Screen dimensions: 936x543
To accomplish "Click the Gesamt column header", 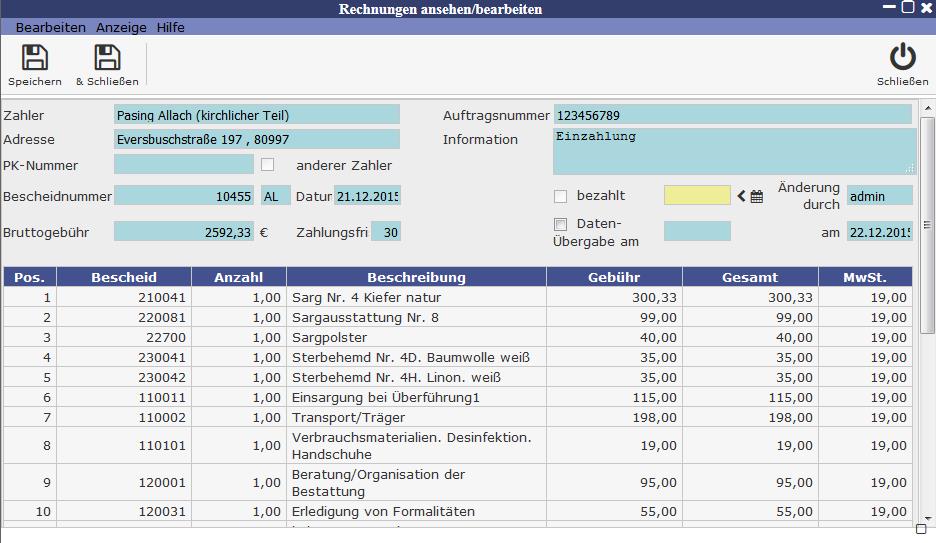I will [x=749, y=277].
